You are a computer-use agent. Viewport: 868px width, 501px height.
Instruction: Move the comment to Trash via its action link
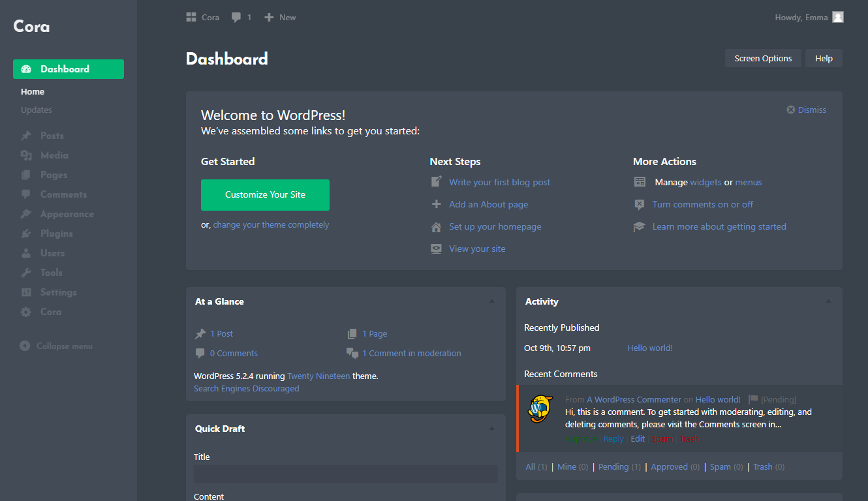point(689,439)
